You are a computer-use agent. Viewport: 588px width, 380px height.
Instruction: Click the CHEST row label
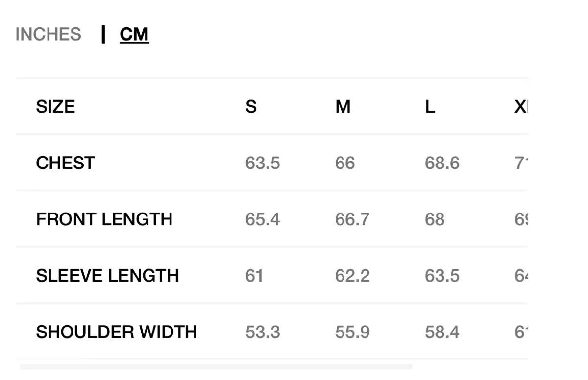[65, 163]
